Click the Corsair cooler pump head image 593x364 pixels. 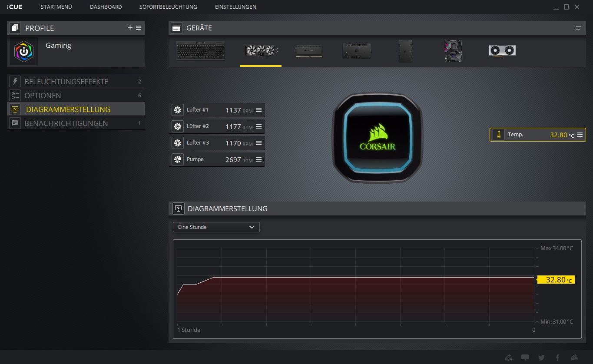tap(378, 138)
